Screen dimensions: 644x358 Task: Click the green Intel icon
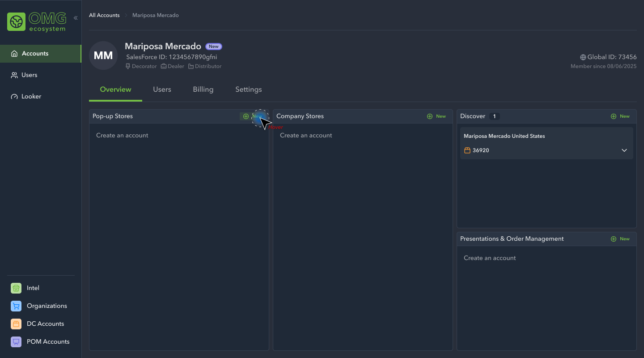pos(16,288)
